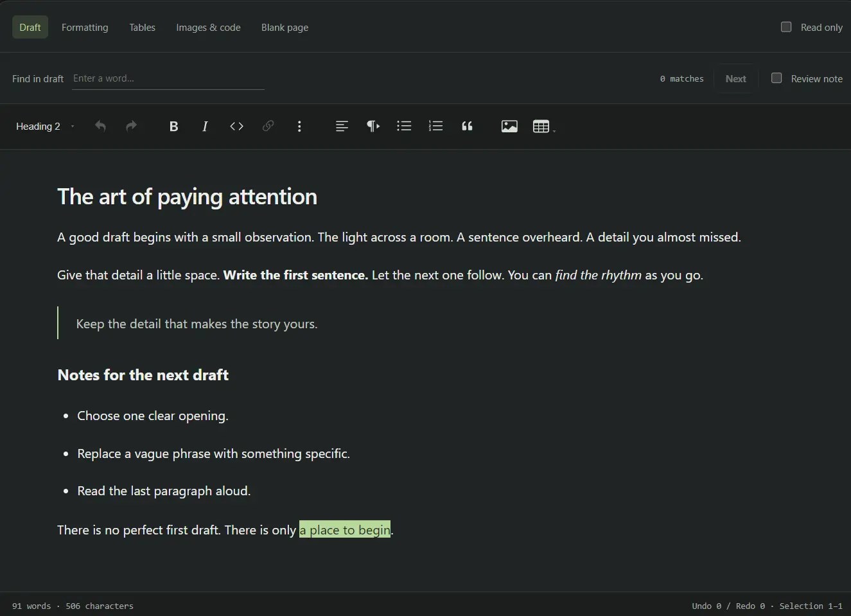The height and width of the screenshot is (616, 851).
Task: Click the italic text find the rhythm
Action: 598,275
